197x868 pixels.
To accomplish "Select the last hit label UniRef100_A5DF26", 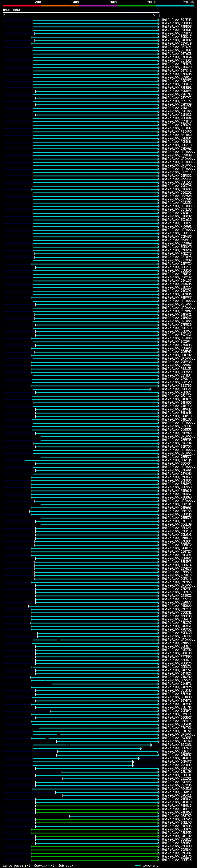I will point(177,860).
